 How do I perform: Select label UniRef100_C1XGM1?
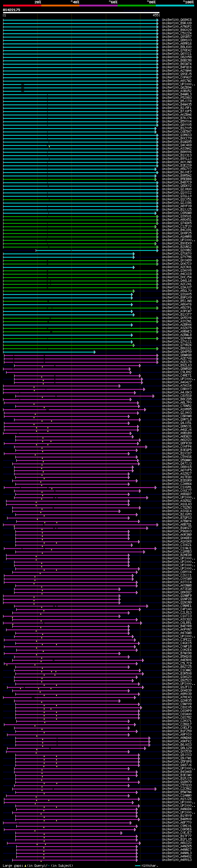click(177, 487)
